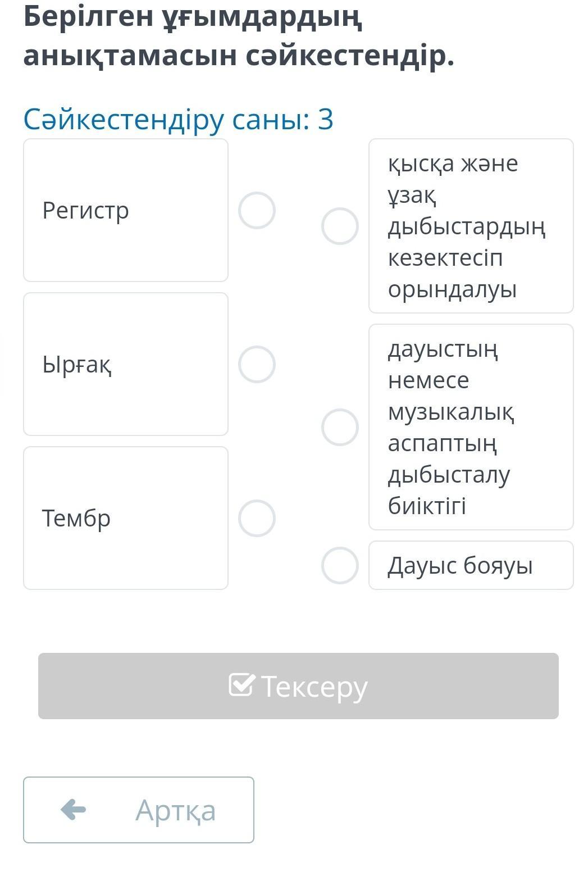Click the checkmark icon on Тексеру button
This screenshot has height=890, width=588.
tap(242, 685)
